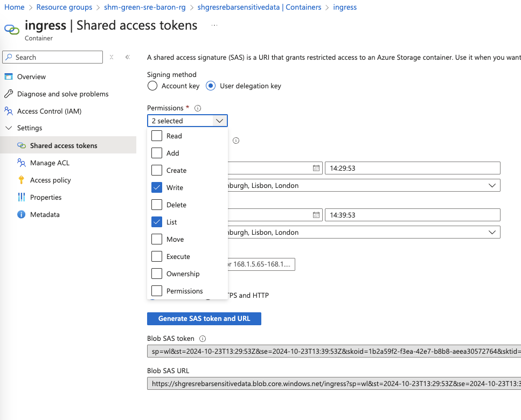Open Manage ACL page
Image resolution: width=521 pixels, height=420 pixels.
tap(50, 163)
